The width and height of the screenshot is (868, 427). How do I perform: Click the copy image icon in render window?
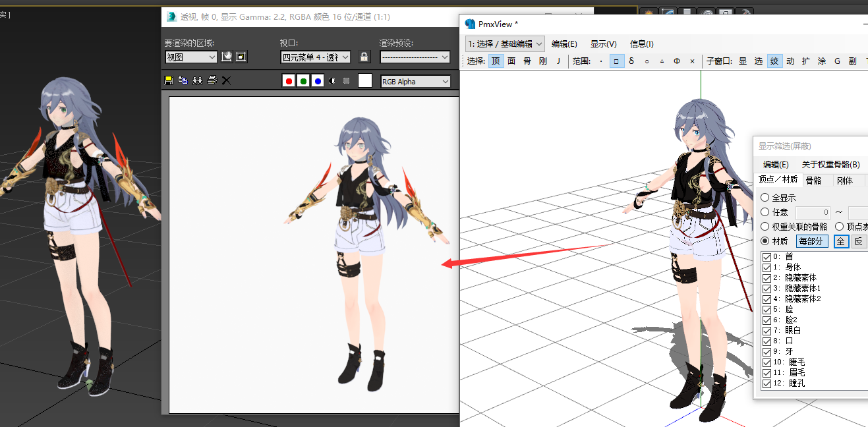tap(183, 80)
